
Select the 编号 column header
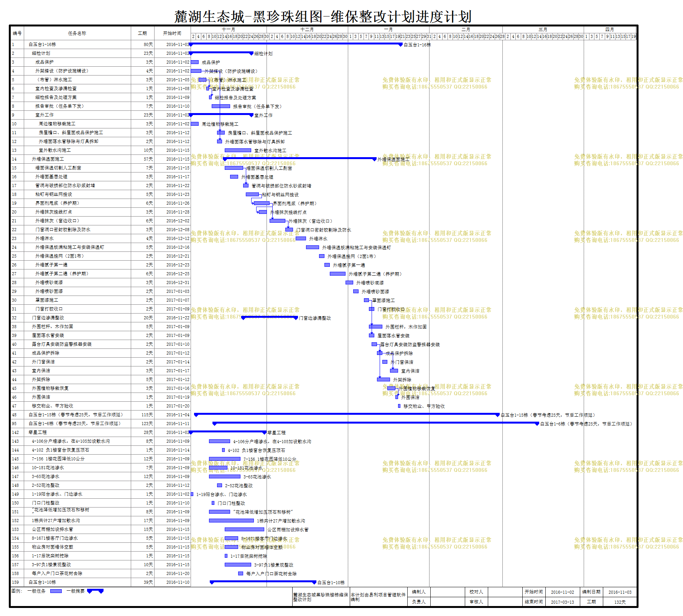17,33
